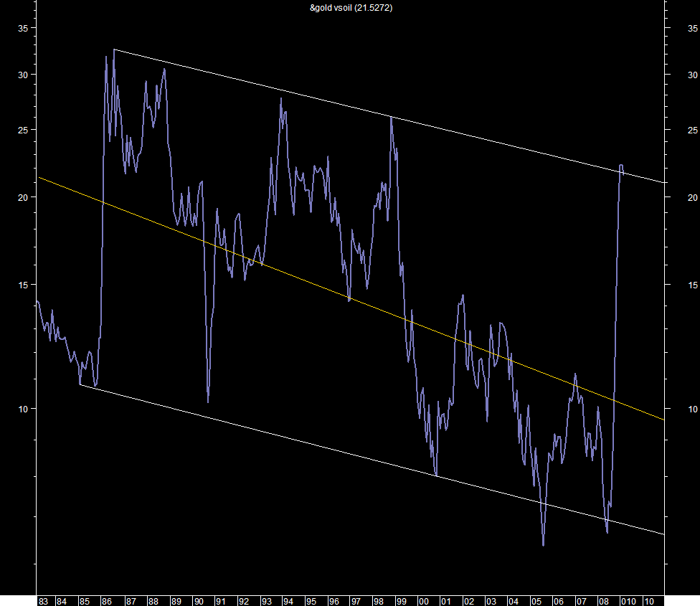This screenshot has width=700, height=606.
Task: Select year 93 on the time axis
Action: [x=267, y=601]
